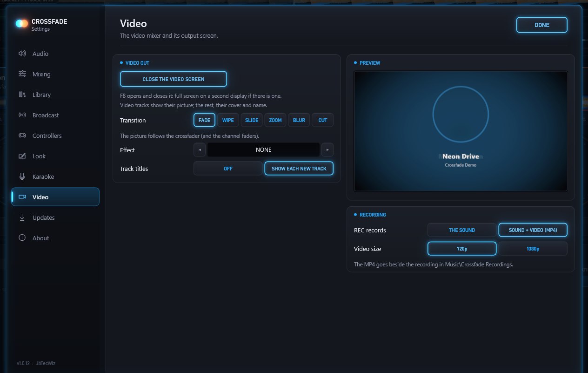Click the DONE button

(542, 25)
